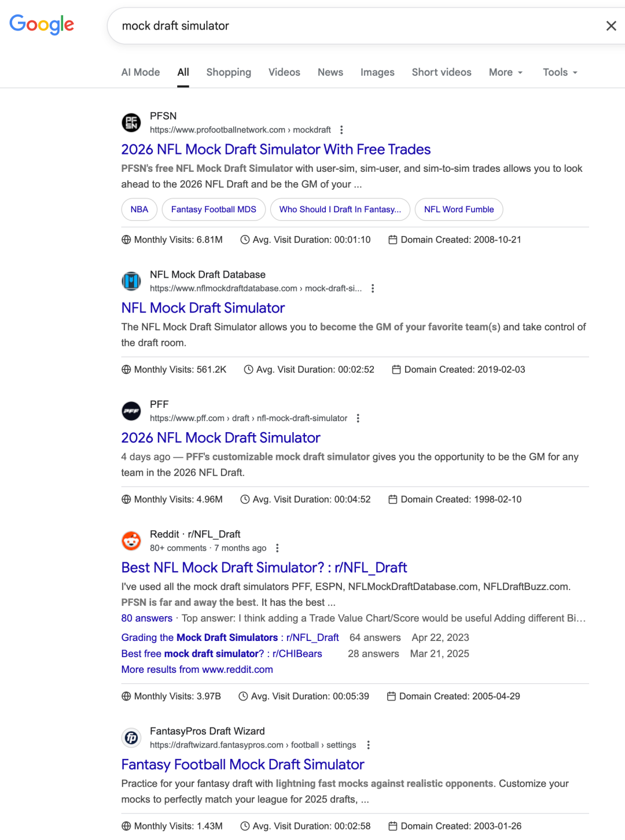Image resolution: width=625 pixels, height=840 pixels.
Task: Switch to the AI Mode tab
Action: (x=141, y=72)
